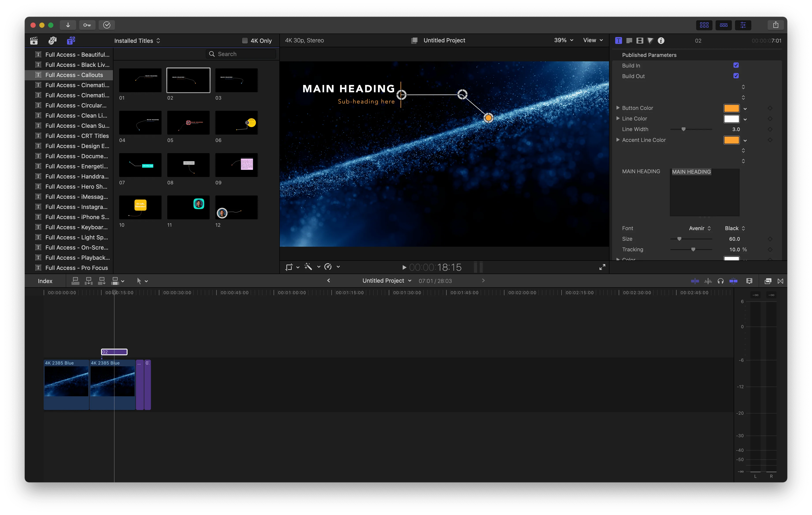
Task: Open the timeline Index button
Action: [45, 281]
